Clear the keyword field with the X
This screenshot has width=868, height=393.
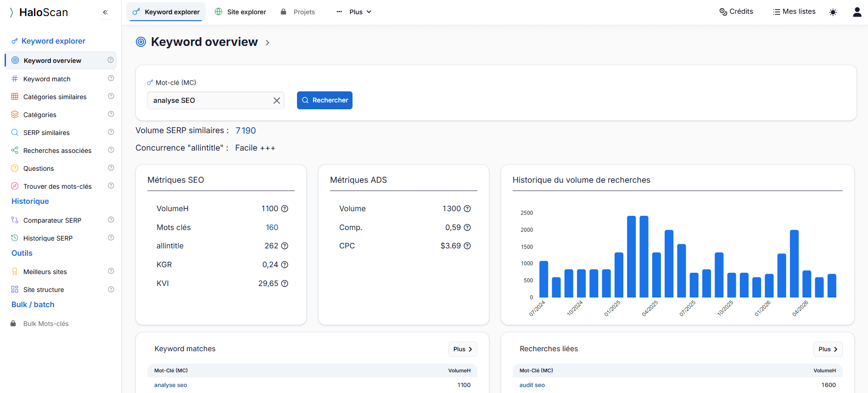(x=277, y=101)
